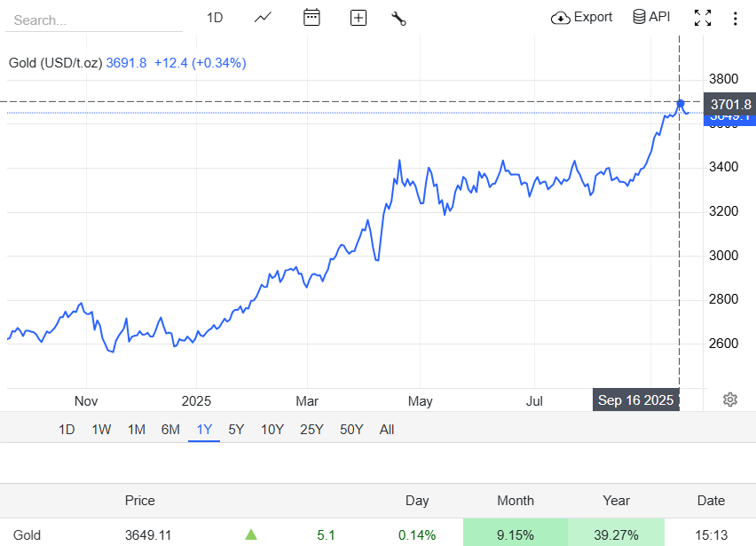Open the wrench tools icon

398,18
